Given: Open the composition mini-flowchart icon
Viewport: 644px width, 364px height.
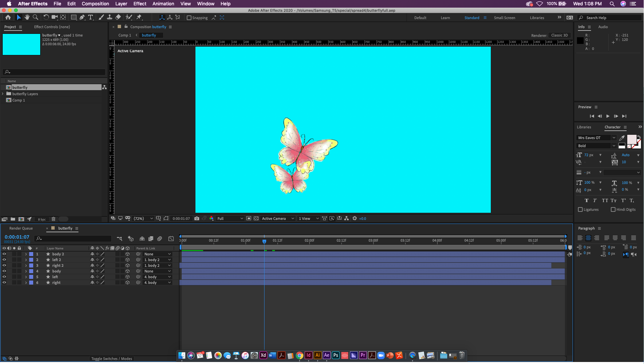Looking at the screenshot, I should point(119,239).
